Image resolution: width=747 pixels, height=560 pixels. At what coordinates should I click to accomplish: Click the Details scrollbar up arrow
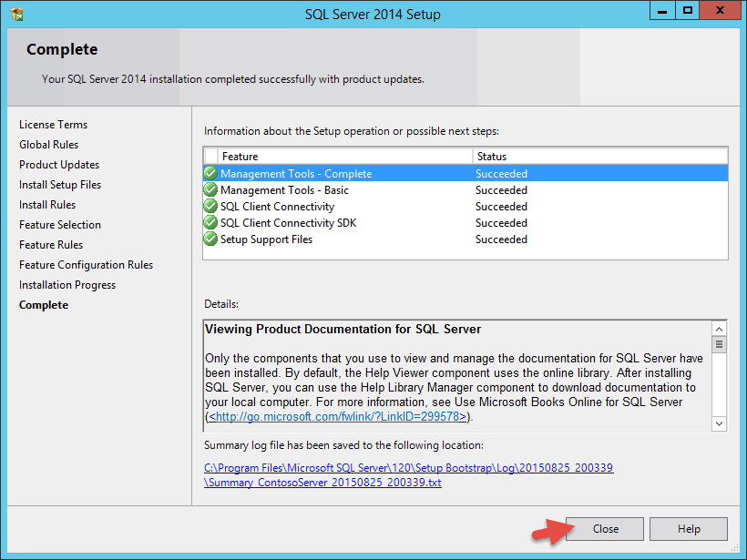[x=719, y=329]
